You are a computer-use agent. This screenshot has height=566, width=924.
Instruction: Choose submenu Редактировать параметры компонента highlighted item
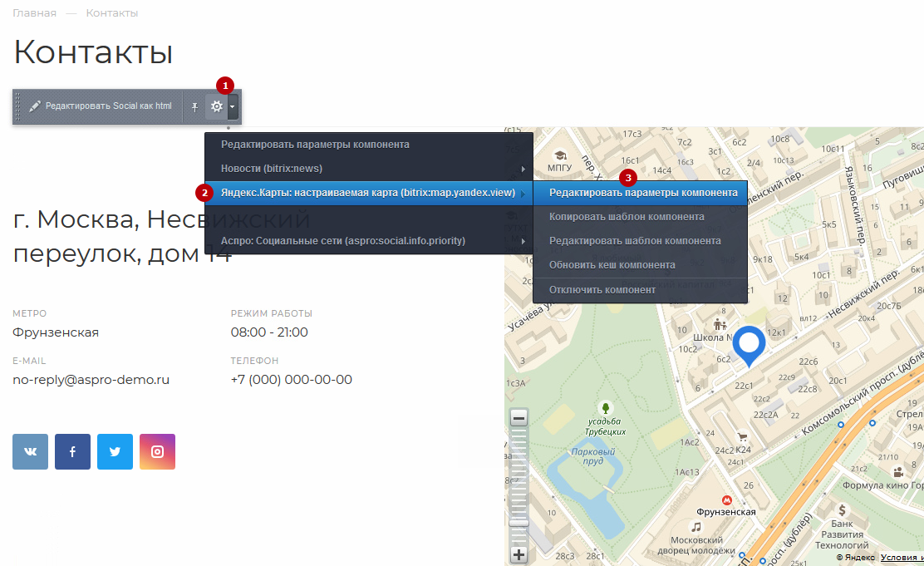point(640,193)
